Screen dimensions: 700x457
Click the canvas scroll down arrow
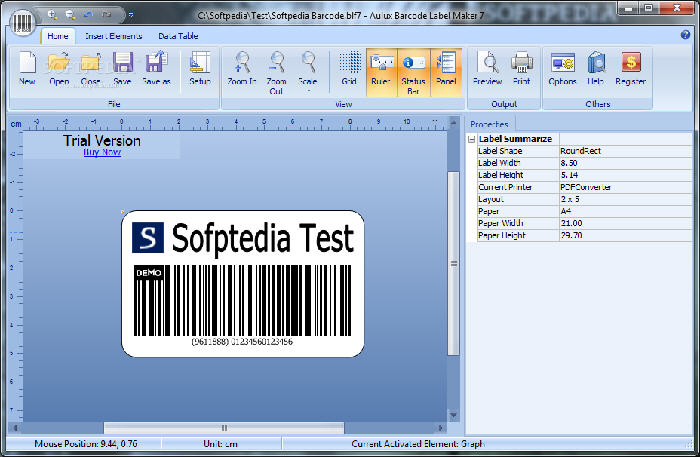454,415
